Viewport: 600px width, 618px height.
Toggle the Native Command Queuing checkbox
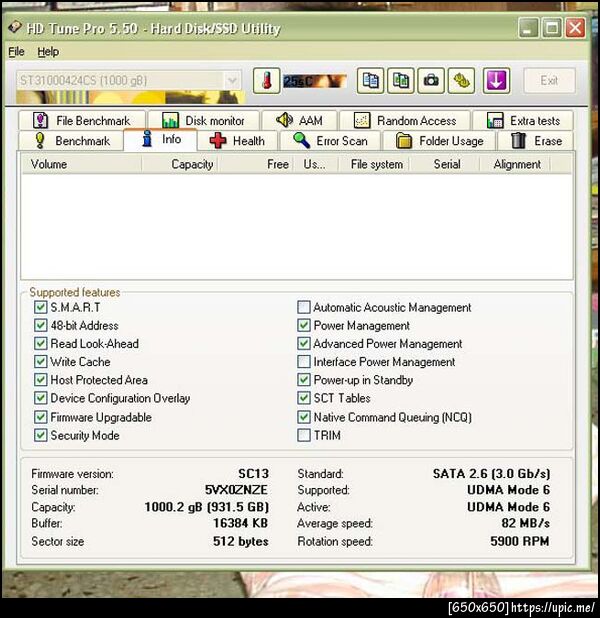pos(304,417)
